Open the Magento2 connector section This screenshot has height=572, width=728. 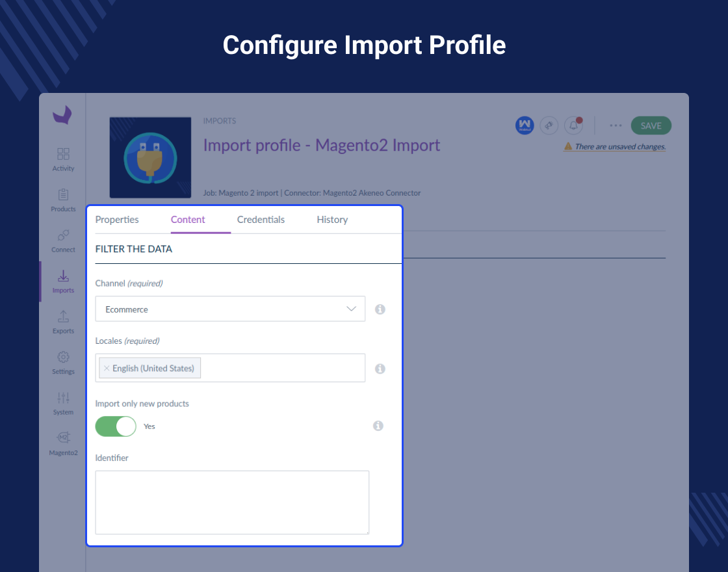(63, 445)
